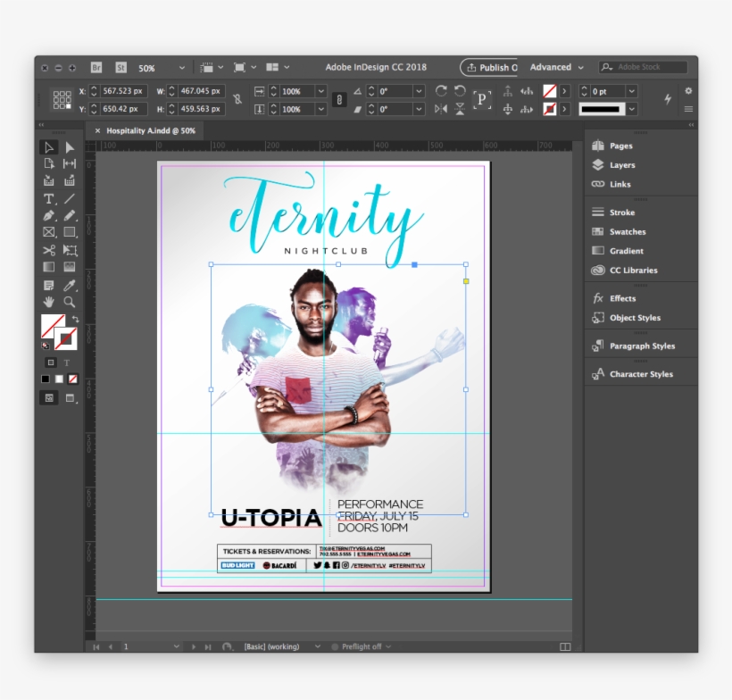Toggle constrain proportions for scaling
This screenshot has width=732, height=700.
(339, 99)
